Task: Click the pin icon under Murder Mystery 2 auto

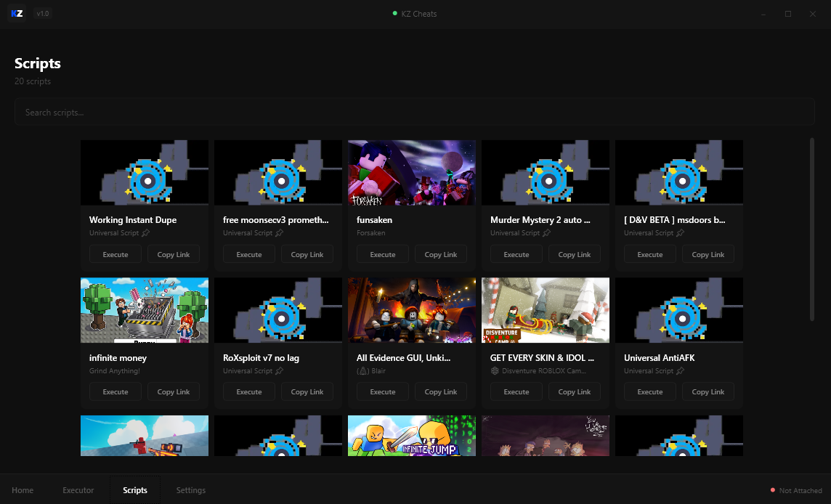Action: [x=546, y=232]
